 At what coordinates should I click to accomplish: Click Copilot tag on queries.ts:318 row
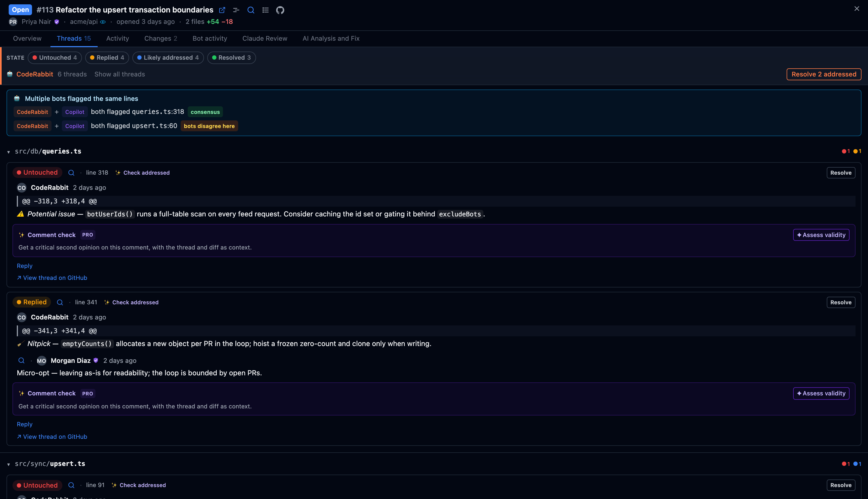point(75,112)
